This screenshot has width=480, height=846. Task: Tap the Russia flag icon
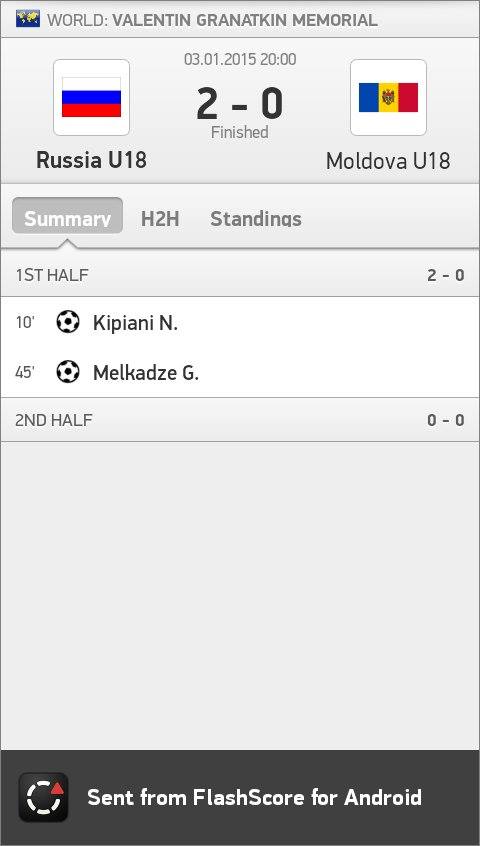tap(91, 97)
